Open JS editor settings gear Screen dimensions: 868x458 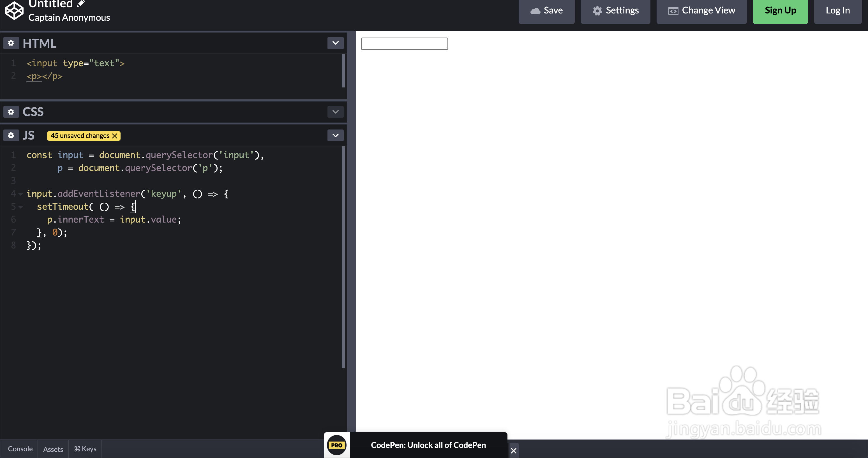pos(11,135)
